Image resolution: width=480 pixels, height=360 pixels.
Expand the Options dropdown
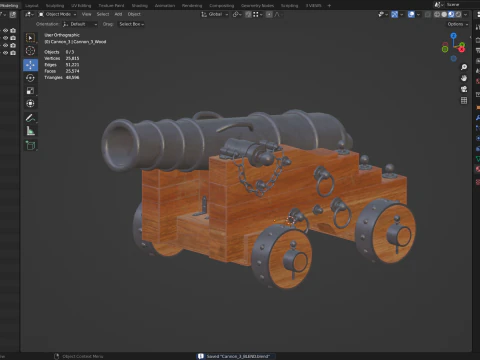click(458, 24)
